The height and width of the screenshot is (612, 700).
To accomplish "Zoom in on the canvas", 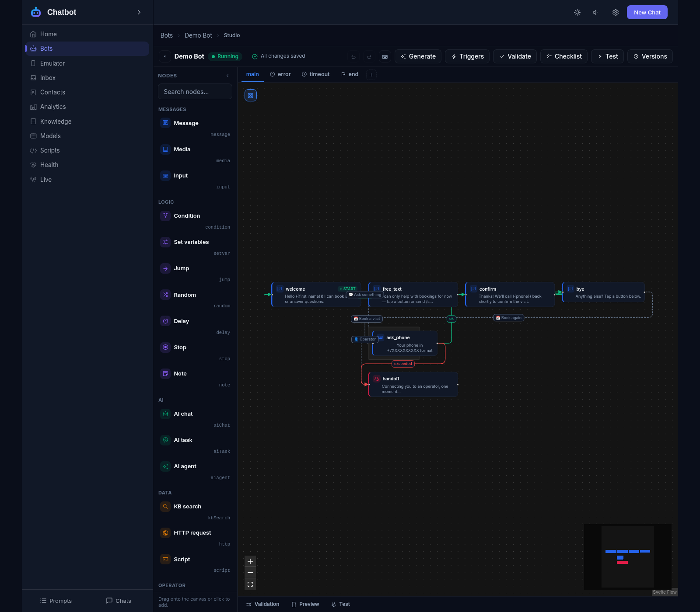I will click(x=250, y=561).
